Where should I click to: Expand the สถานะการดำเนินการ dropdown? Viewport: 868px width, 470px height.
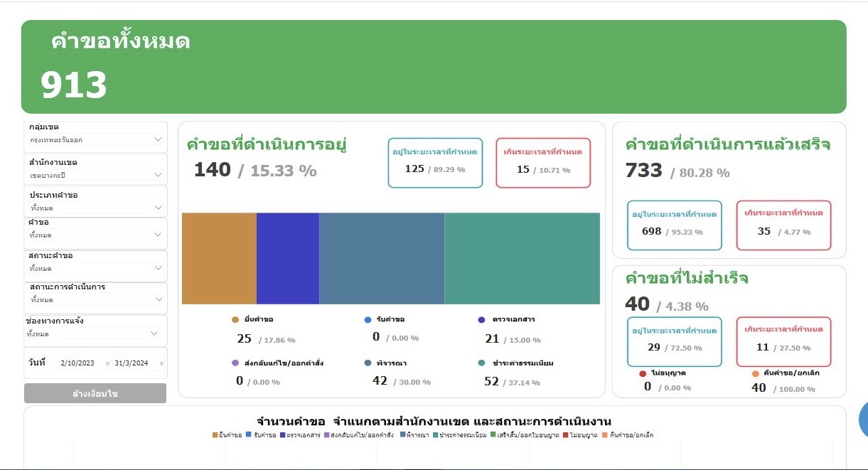[x=95, y=299]
